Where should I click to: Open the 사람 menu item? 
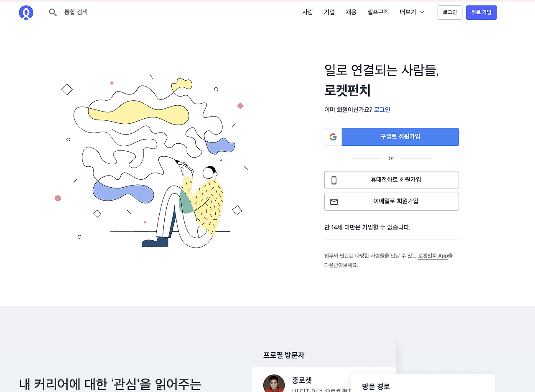point(308,12)
